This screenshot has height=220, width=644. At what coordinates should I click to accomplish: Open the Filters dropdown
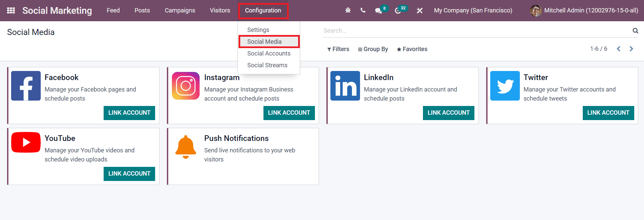coord(338,49)
